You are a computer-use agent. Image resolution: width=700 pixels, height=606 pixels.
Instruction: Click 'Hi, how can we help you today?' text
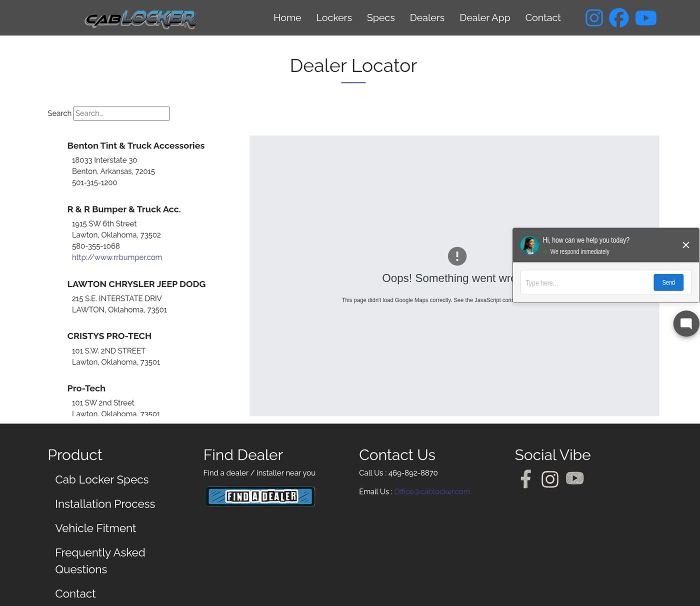pos(586,240)
